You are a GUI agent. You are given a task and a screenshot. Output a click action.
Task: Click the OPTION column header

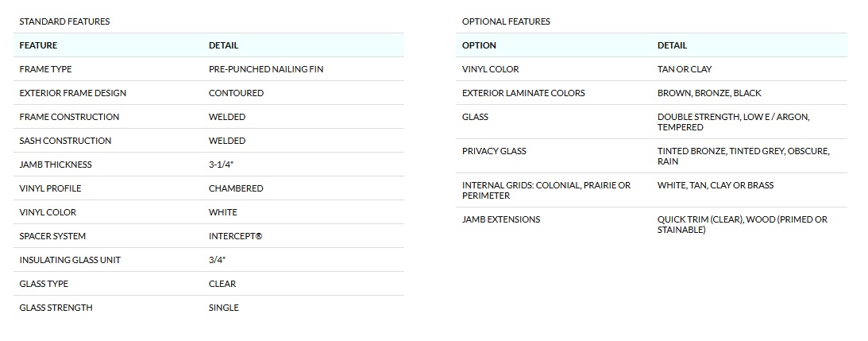point(479,45)
